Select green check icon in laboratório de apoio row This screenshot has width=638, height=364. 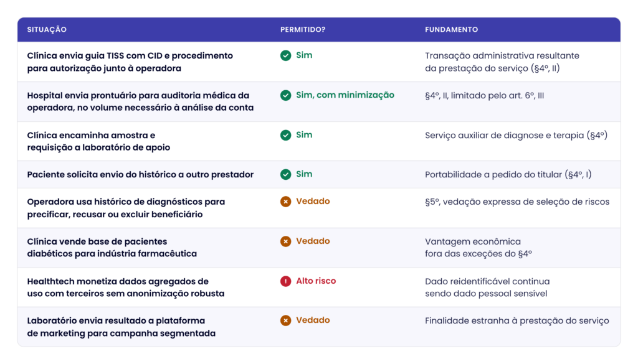[285, 135]
